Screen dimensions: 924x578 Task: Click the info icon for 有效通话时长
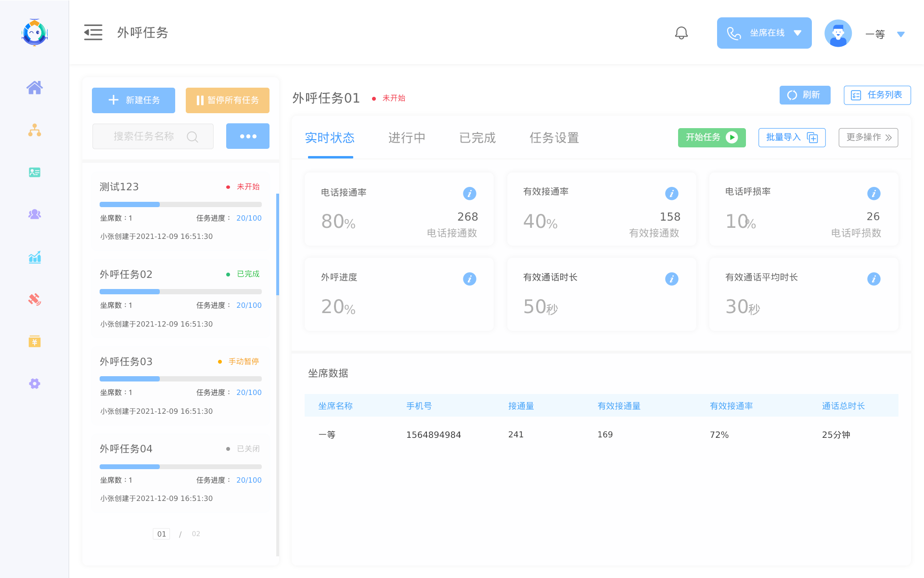tap(672, 279)
